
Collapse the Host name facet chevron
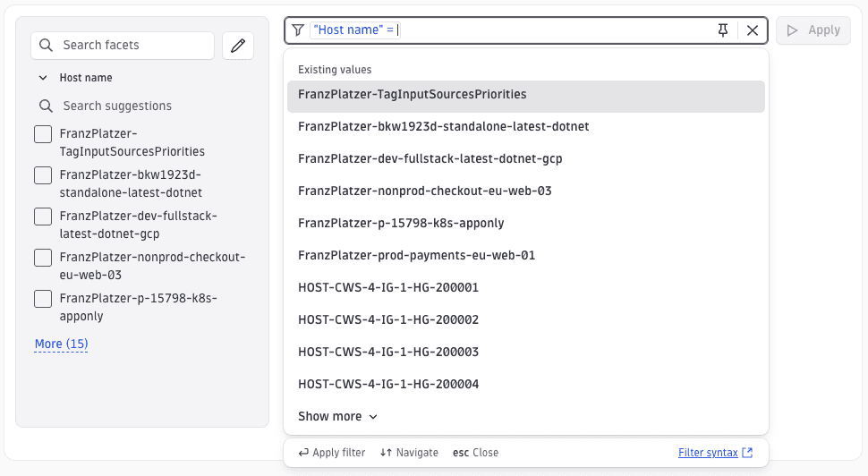pos(43,78)
